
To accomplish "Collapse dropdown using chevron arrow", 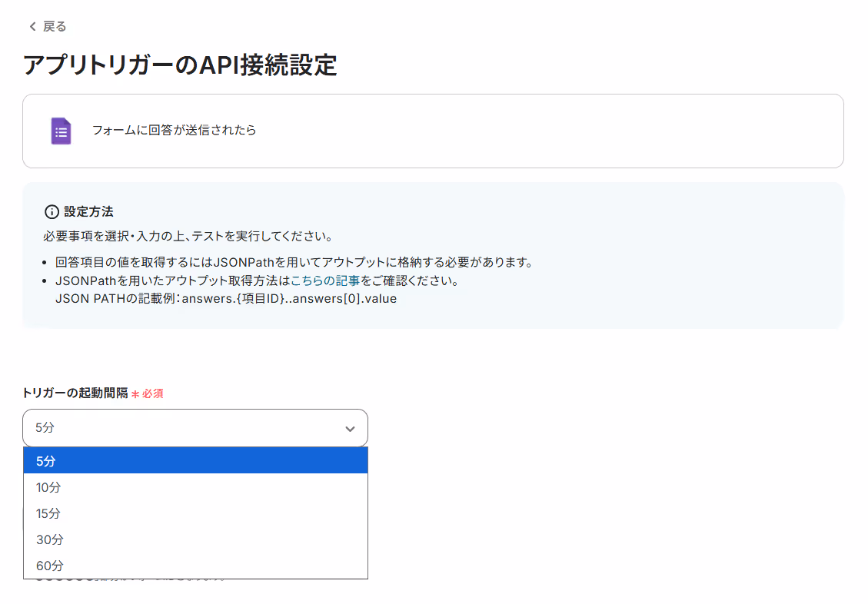I will [x=350, y=429].
